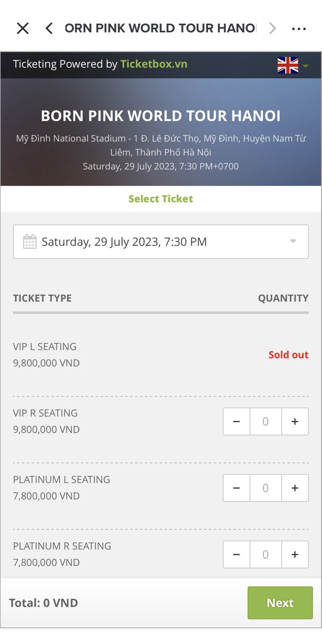
Task: Go forward using the right chevron
Action: coord(272,29)
